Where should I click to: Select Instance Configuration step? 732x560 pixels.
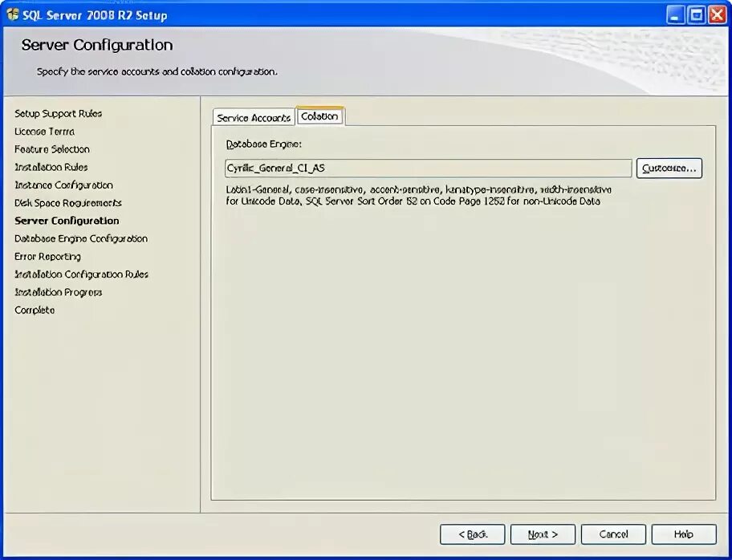(x=63, y=185)
